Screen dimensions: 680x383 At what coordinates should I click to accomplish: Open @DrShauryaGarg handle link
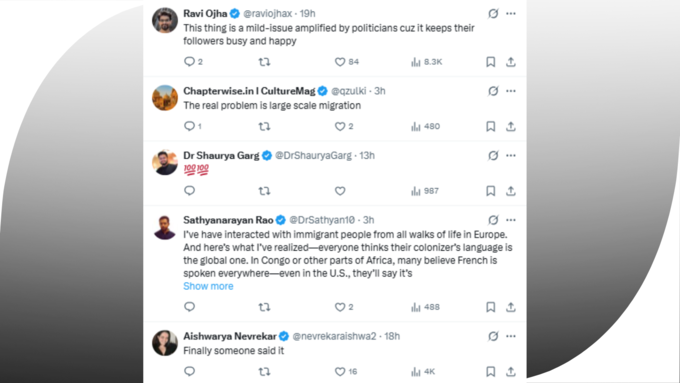[313, 155]
